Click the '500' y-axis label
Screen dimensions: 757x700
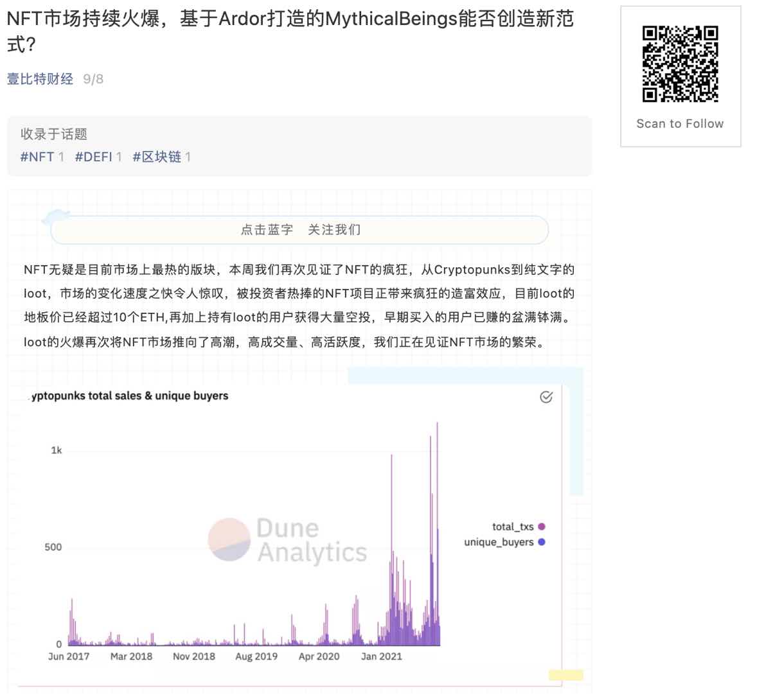tap(53, 547)
